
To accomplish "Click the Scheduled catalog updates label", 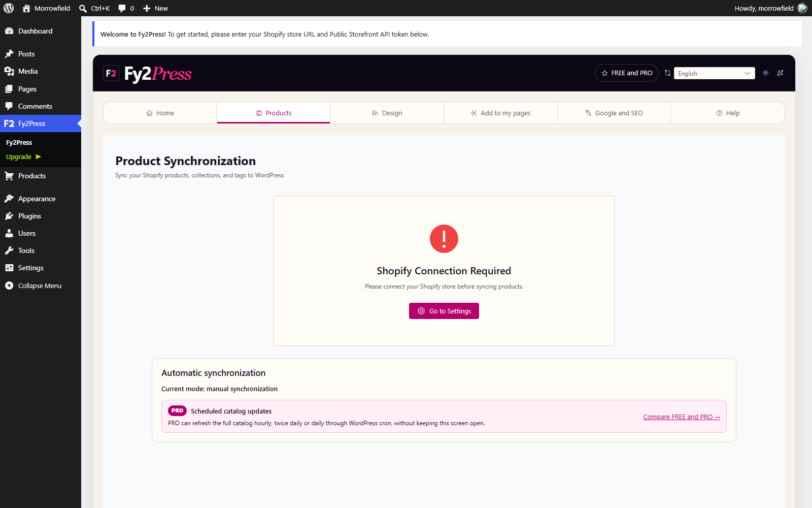I will 231,411.
